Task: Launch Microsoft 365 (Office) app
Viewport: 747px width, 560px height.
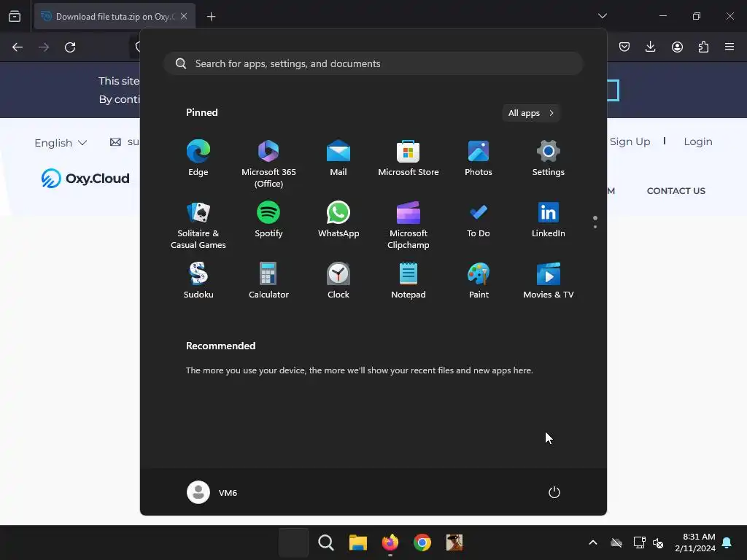Action: tap(268, 163)
